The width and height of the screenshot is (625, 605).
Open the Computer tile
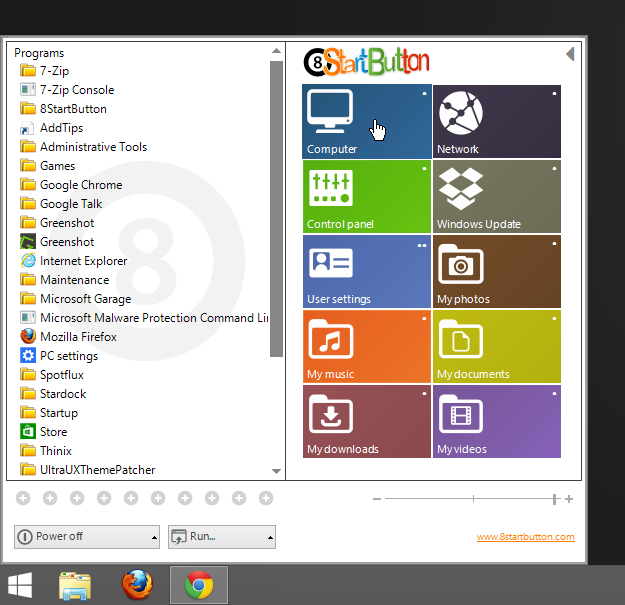(367, 121)
